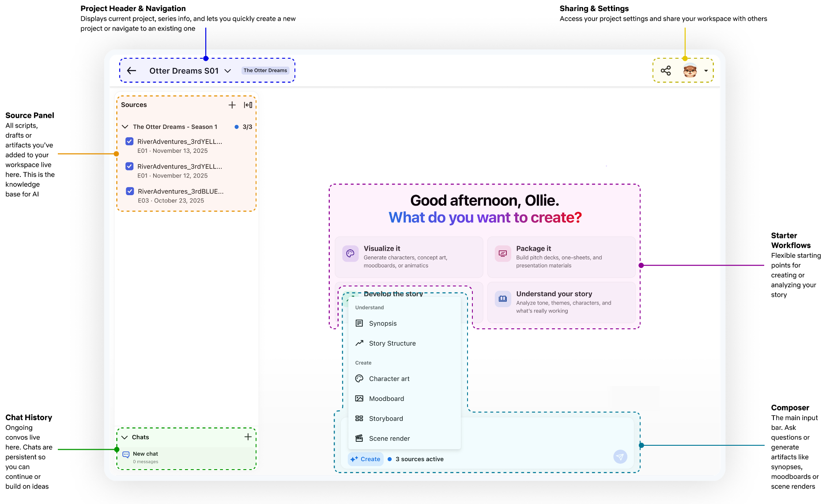Screen dimensions: 826x504
Task: Send message with paper plane icon
Action: pos(620,457)
